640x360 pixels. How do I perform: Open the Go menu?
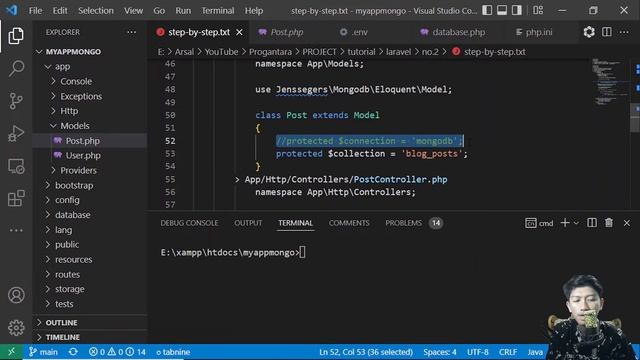[159, 11]
